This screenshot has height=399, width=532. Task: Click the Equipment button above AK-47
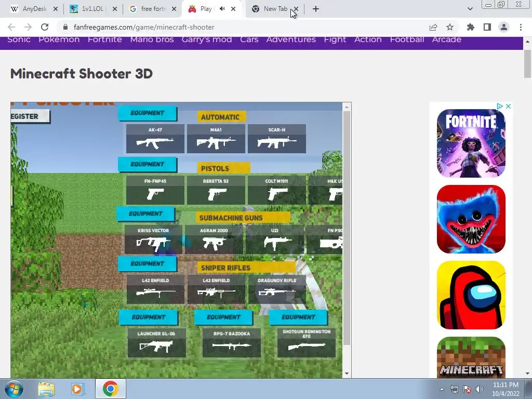(x=147, y=113)
